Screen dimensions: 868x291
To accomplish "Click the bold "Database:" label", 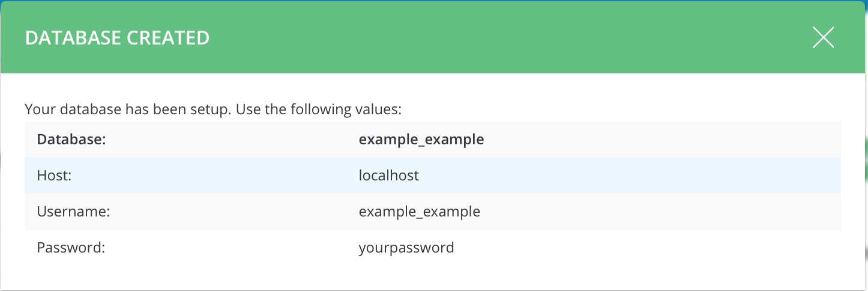I will (71, 139).
